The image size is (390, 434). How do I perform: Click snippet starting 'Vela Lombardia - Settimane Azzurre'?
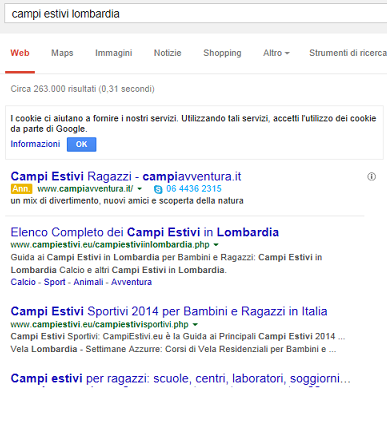(173, 349)
